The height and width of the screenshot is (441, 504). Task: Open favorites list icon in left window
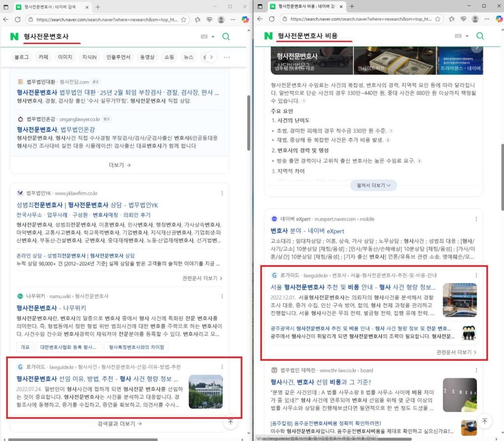pyautogui.click(x=198, y=20)
